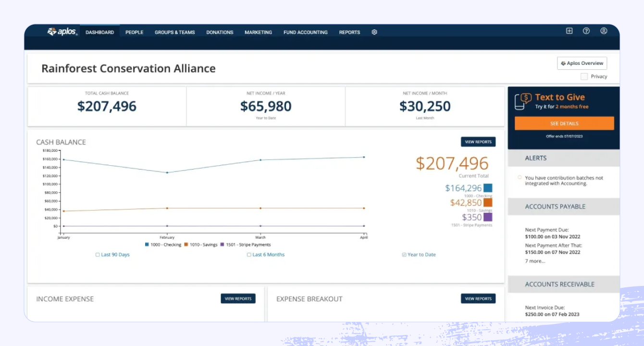Click the $150.00 on 07 Nov 2022 payment

553,252
